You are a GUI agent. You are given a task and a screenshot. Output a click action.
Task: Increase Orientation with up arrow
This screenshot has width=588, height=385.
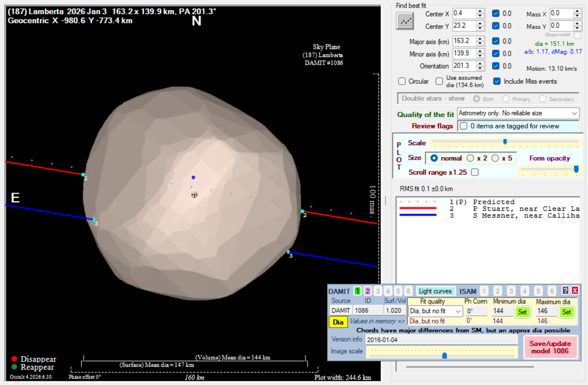(x=480, y=63)
